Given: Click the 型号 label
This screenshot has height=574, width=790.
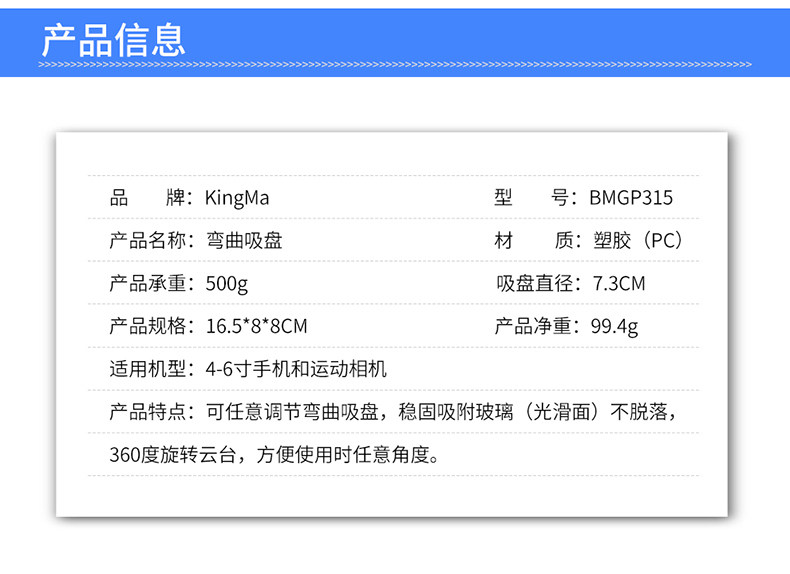Looking at the screenshot, I should pyautogui.click(x=532, y=198).
